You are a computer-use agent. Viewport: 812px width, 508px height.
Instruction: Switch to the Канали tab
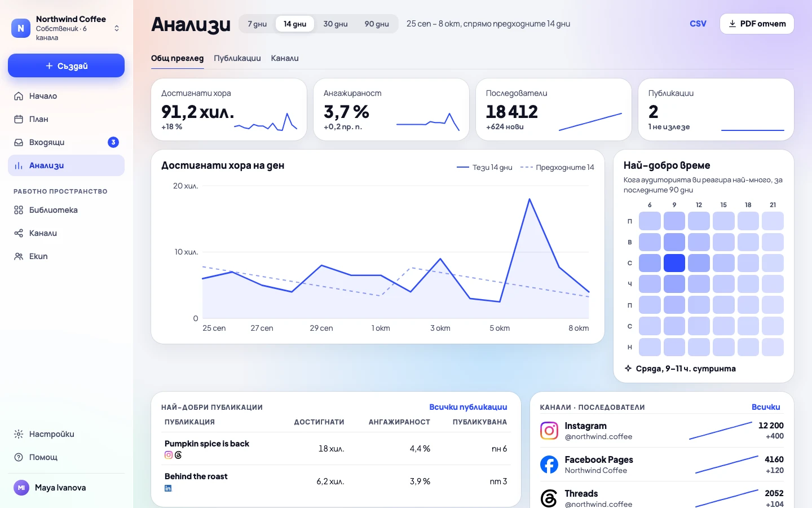pyautogui.click(x=285, y=58)
